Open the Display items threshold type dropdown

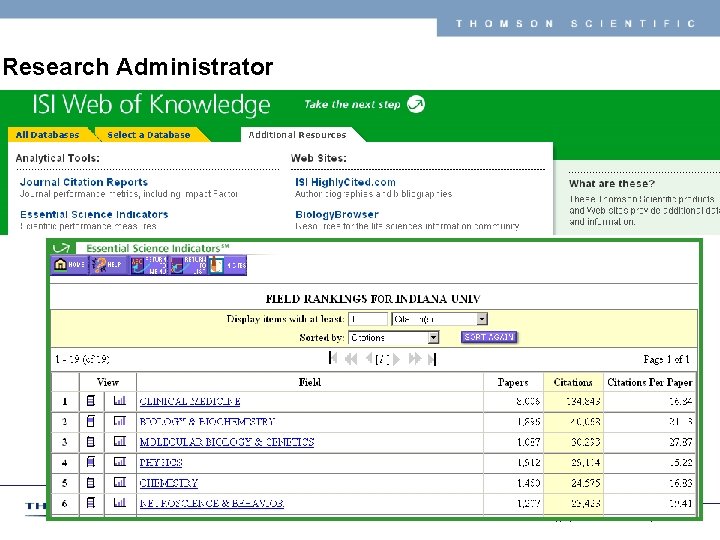[x=439, y=319]
